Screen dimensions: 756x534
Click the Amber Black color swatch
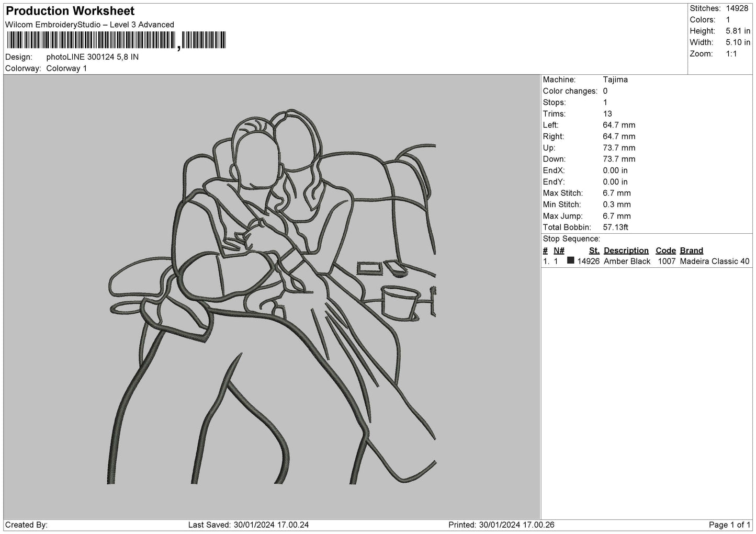[571, 260]
